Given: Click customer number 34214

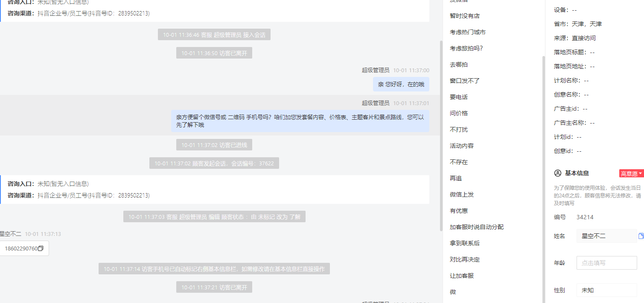Looking at the screenshot, I should click(585, 217).
